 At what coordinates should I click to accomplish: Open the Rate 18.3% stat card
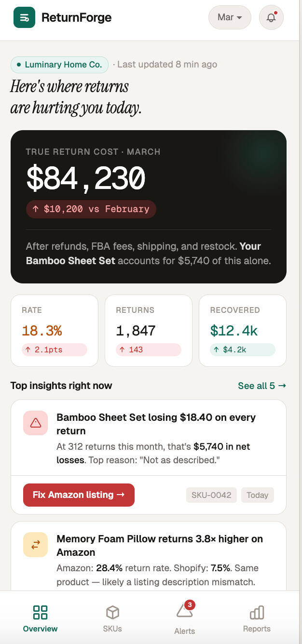pyautogui.click(x=55, y=331)
